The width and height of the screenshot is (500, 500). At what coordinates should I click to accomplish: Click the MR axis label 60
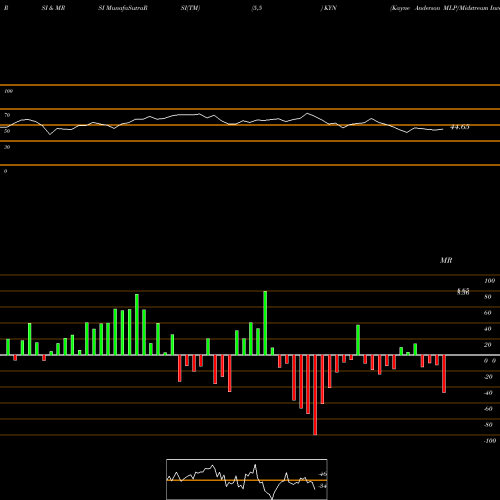pyautogui.click(x=488, y=313)
